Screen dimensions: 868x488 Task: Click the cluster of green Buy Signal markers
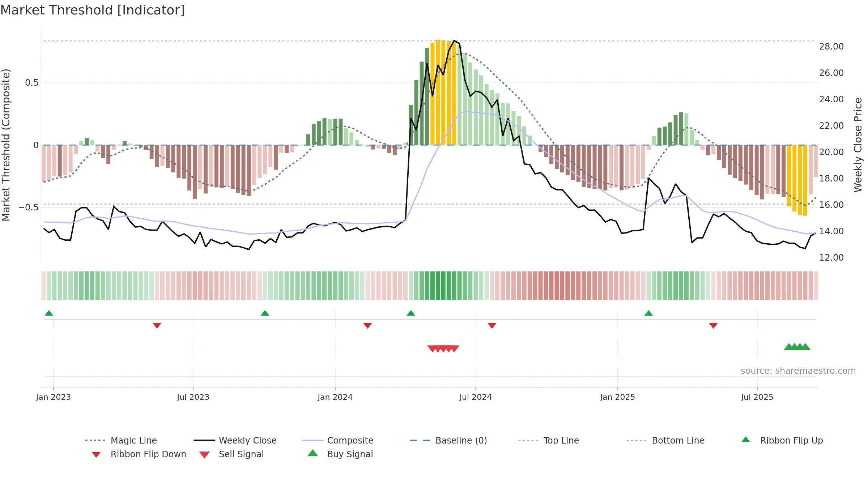(x=797, y=347)
